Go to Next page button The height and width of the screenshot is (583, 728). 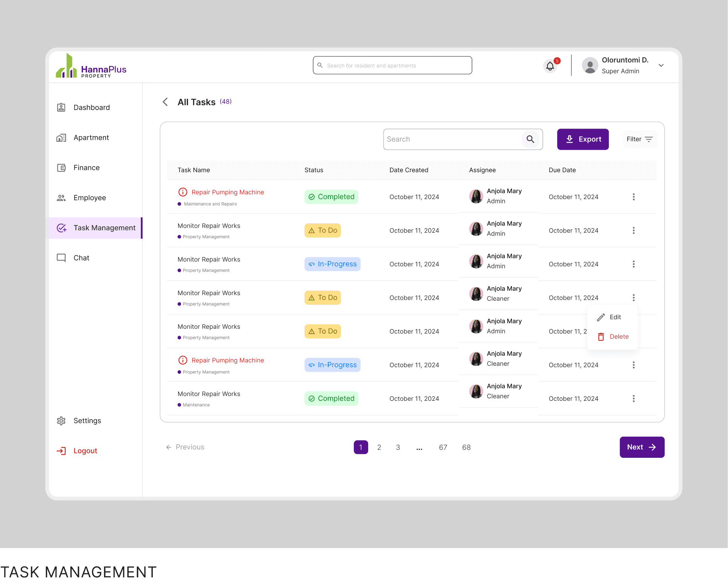coord(642,447)
